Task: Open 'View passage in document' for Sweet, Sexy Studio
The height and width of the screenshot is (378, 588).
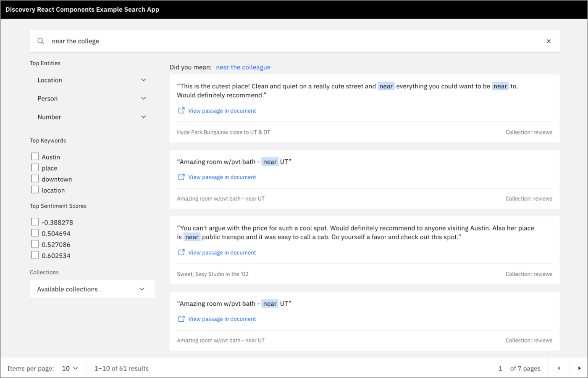Action: [222, 253]
